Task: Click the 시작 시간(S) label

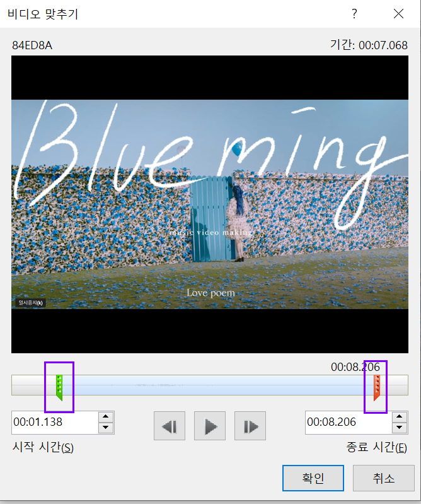Action: tap(43, 447)
